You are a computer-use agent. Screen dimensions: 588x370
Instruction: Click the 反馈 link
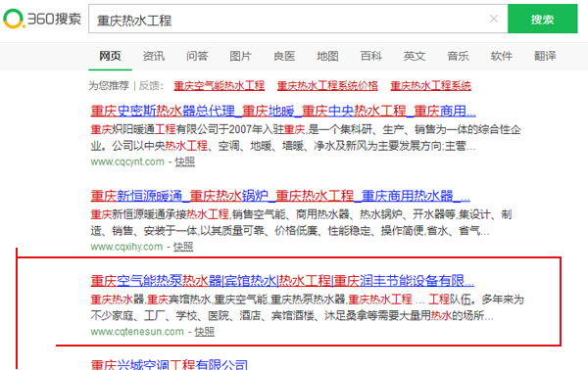(149, 86)
